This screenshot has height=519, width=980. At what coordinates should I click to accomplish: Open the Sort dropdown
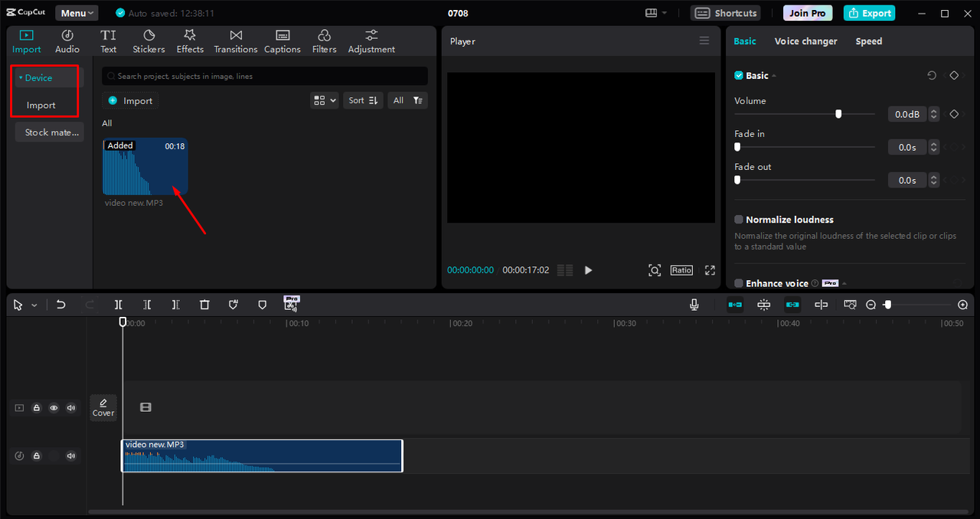[363, 100]
